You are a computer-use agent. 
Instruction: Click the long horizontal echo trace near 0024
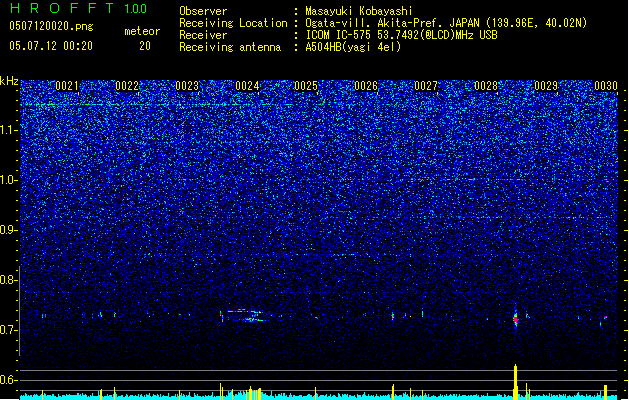pos(244,315)
